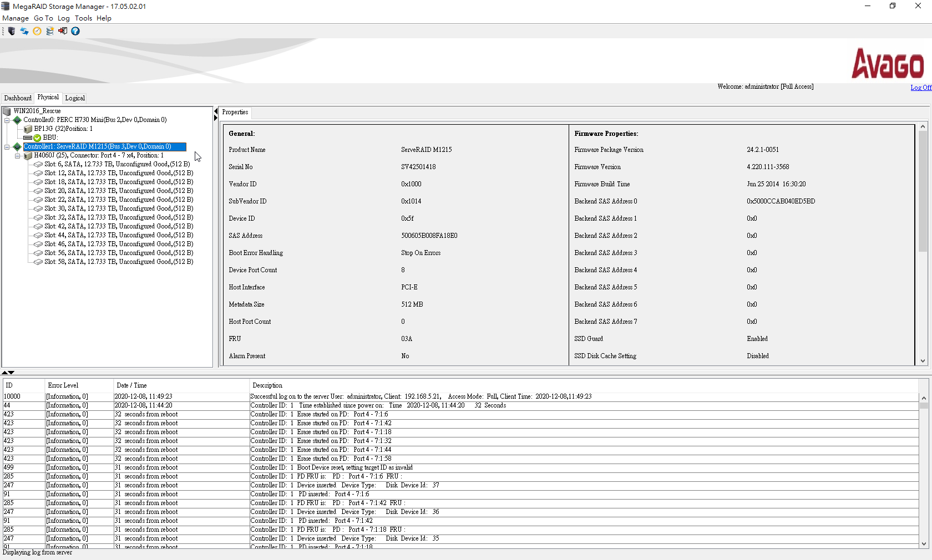This screenshot has height=560, width=932.
Task: Open the Go To menu
Action: (x=43, y=18)
